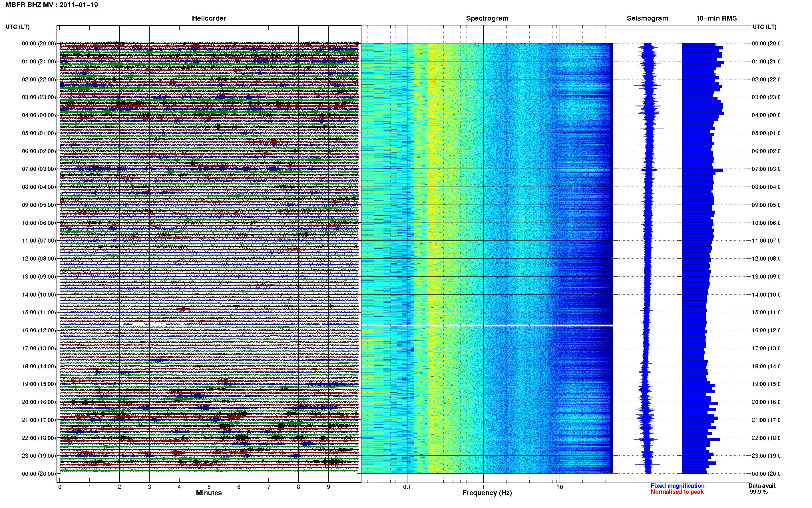The width and height of the screenshot is (812, 508).
Task: Click the 16:00 (12:00) label on left axis
Action: [39, 330]
